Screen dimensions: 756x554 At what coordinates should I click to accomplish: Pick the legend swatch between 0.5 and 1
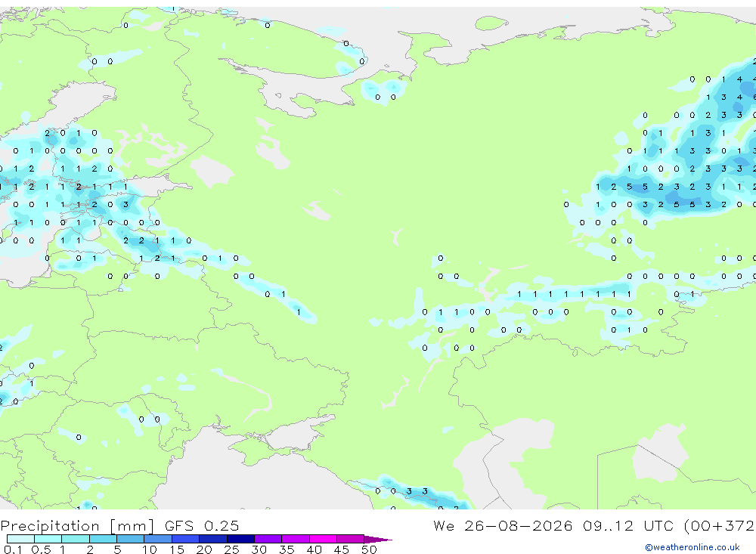point(48,539)
